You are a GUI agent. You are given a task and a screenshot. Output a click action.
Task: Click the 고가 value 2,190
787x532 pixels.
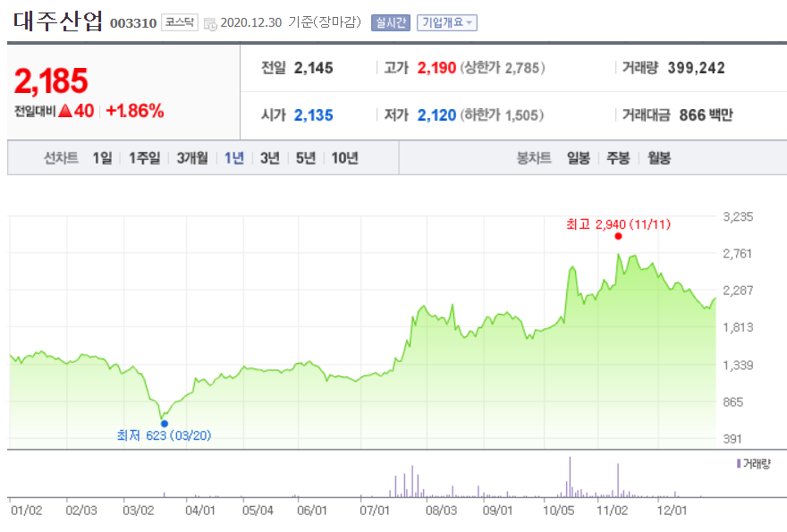[436, 68]
